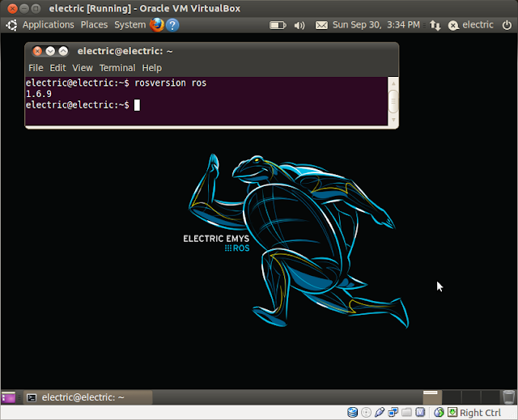Click the Show Desktop icon in bottom panel
This screenshot has height=420, width=518.
click(x=8, y=397)
